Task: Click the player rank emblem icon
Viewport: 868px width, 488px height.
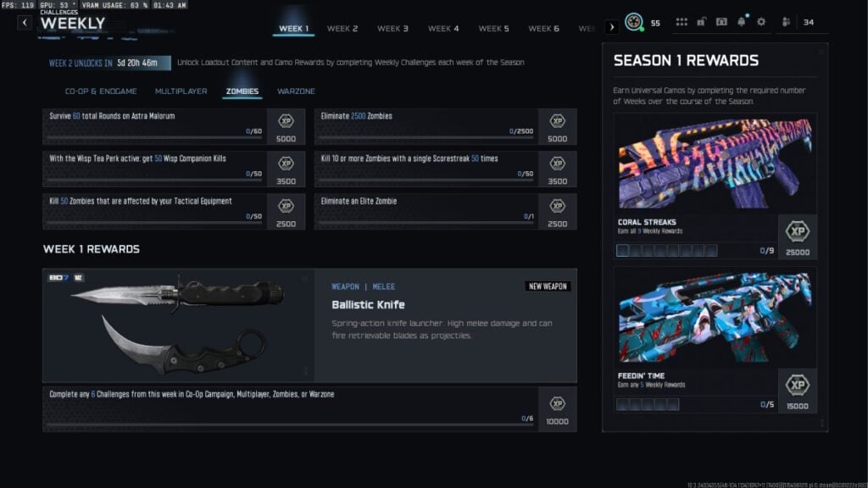Action: tap(633, 23)
